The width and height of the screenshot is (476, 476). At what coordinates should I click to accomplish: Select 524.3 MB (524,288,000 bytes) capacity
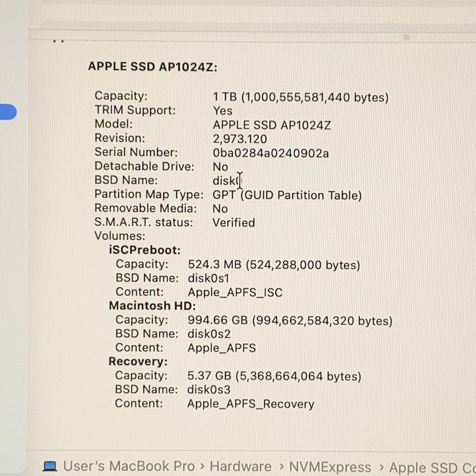pyautogui.click(x=274, y=265)
